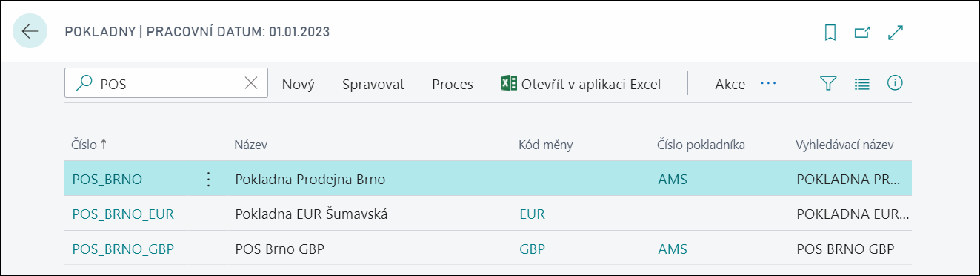The image size is (980, 276).
Task: Switch layout using the list view icon
Action: click(861, 84)
